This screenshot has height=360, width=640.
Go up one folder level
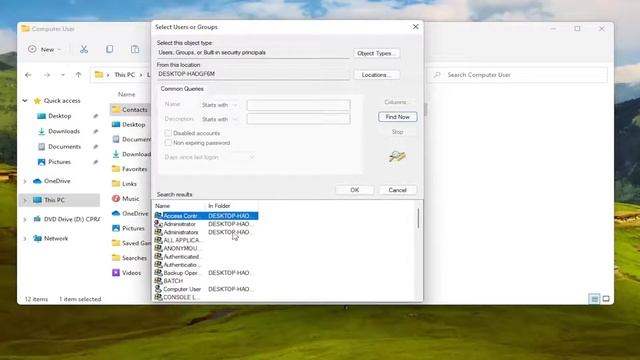pos(78,75)
